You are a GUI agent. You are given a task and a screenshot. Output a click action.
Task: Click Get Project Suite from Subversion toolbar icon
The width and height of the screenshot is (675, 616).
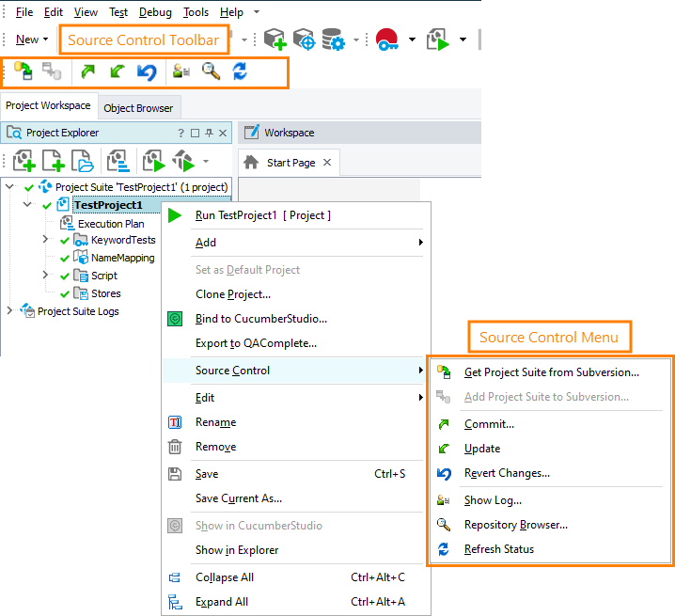pos(24,71)
